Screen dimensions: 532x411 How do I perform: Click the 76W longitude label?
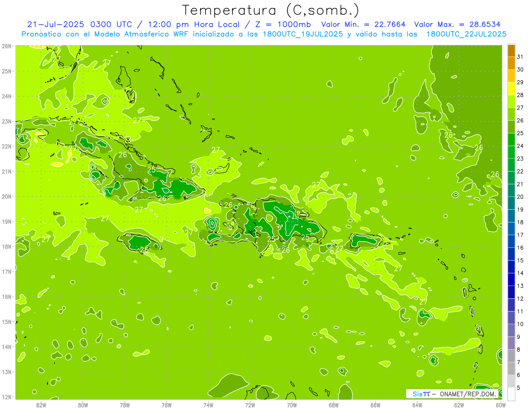tap(166, 405)
